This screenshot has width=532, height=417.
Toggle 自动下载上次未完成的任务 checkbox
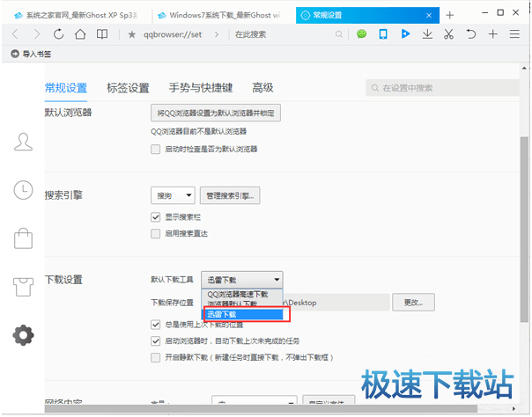155,340
